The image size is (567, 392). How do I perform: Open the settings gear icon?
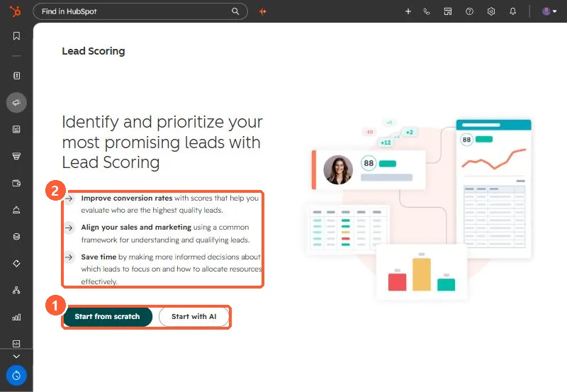coord(490,11)
